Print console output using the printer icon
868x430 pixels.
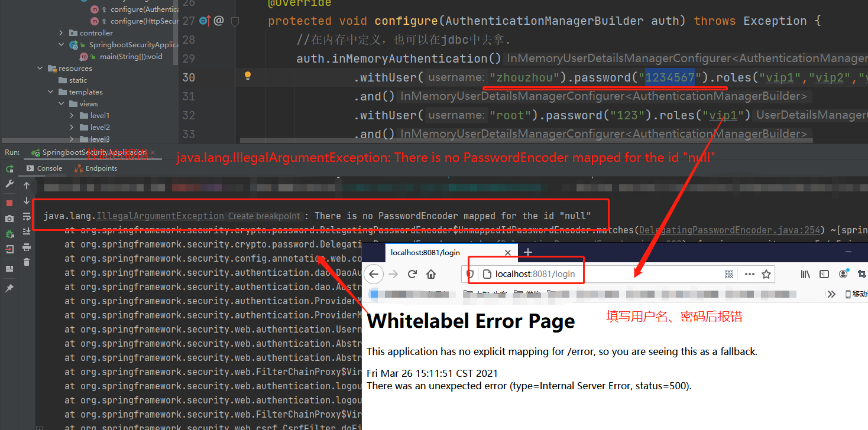27,247
